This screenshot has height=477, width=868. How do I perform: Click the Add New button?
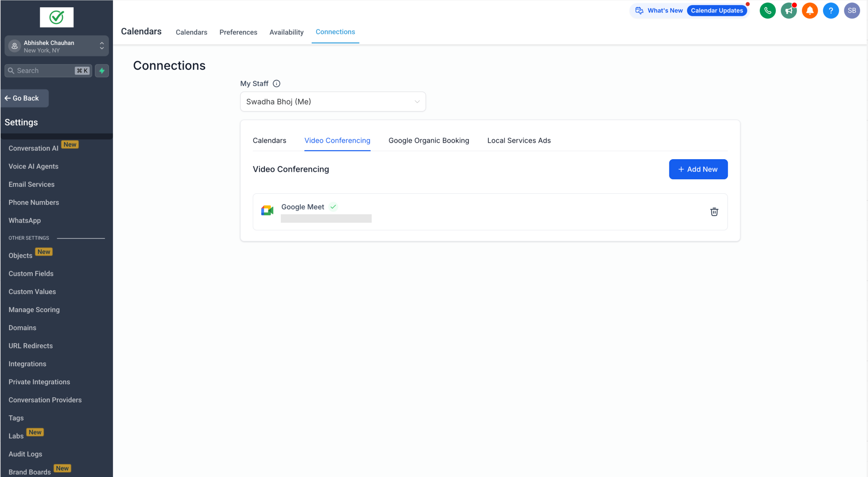point(698,169)
